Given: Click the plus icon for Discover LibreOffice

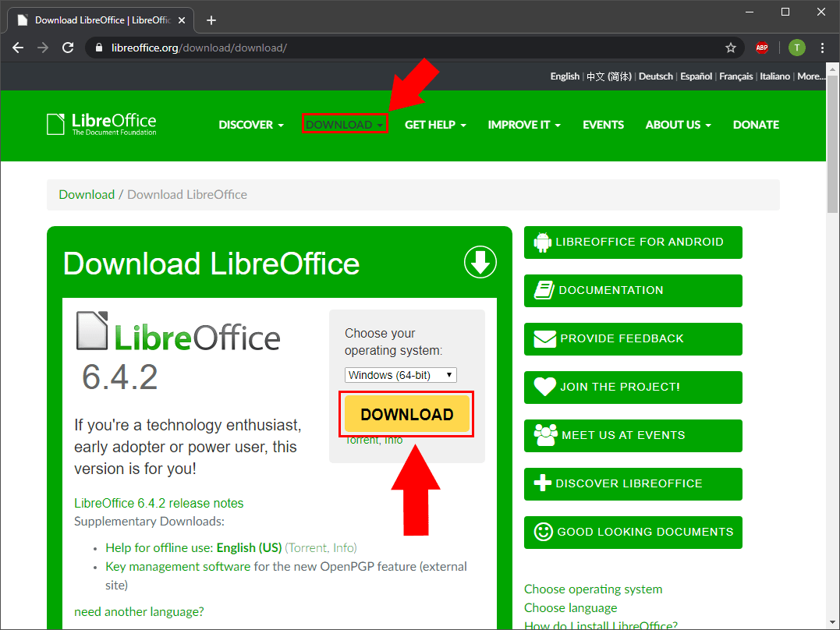Looking at the screenshot, I should 543,483.
